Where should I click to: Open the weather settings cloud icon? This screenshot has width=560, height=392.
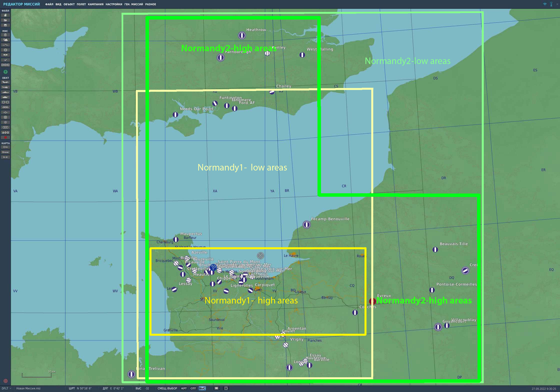5,39
